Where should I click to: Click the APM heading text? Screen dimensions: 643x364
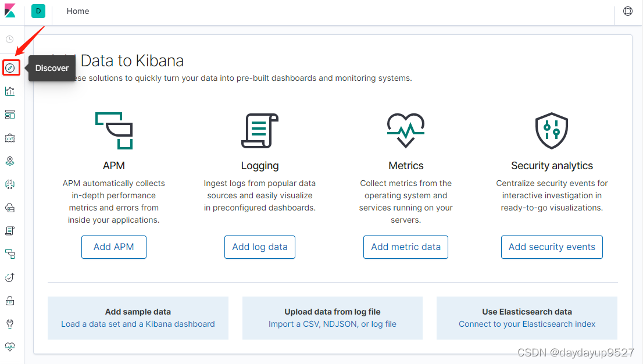tap(113, 166)
